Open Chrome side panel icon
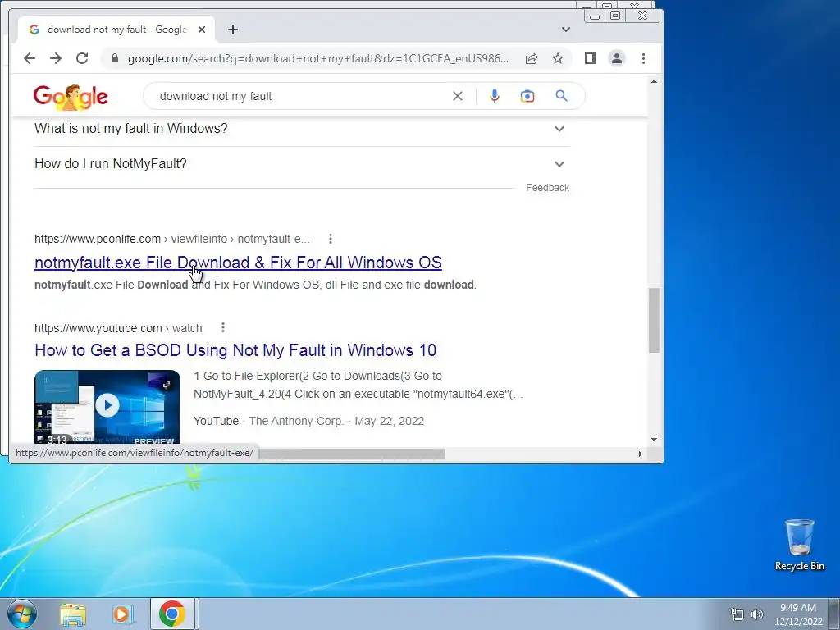 [x=591, y=58]
